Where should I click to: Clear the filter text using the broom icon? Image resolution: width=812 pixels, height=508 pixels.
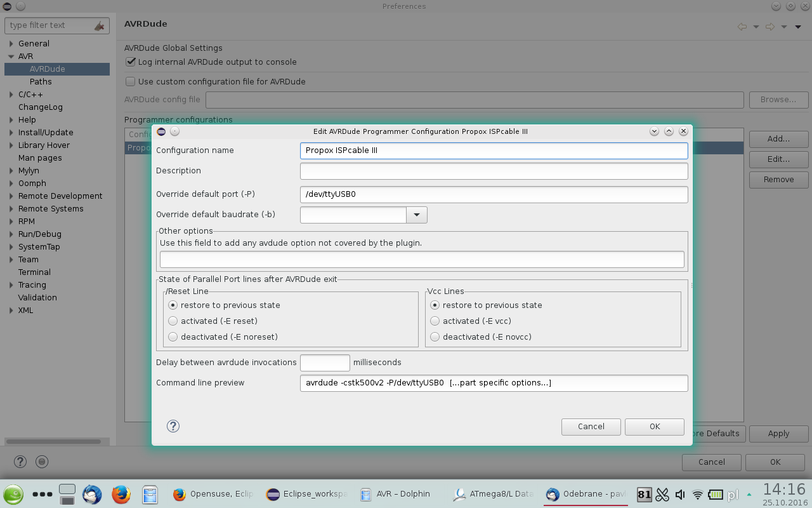(x=99, y=25)
